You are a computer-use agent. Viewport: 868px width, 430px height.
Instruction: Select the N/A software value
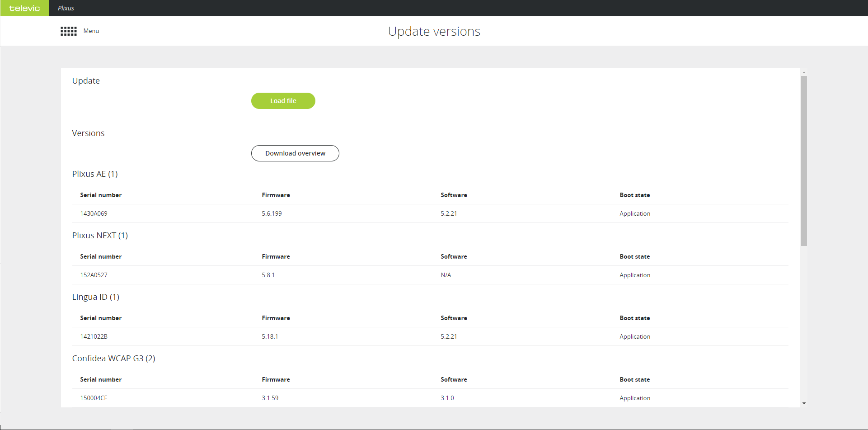click(446, 275)
